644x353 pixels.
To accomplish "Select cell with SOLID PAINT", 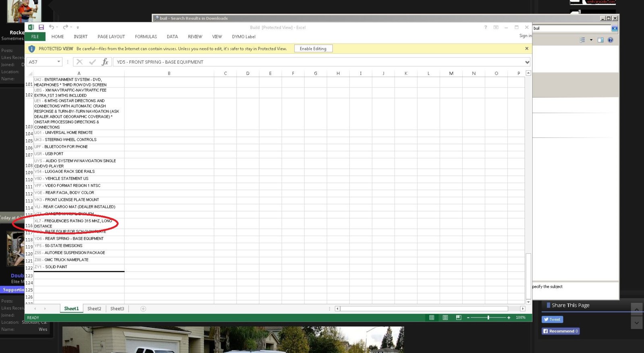I will [x=79, y=267].
